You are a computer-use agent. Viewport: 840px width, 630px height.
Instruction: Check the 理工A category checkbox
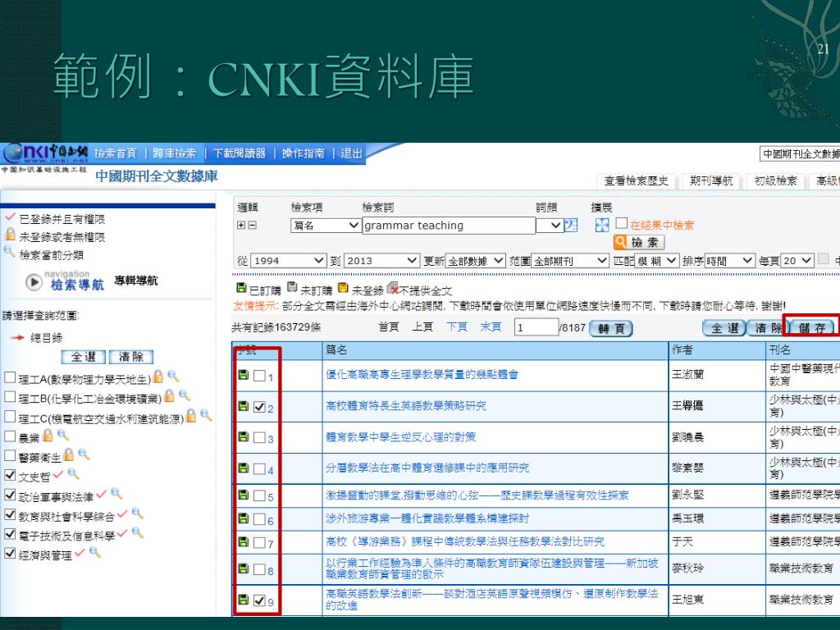pos(10,377)
